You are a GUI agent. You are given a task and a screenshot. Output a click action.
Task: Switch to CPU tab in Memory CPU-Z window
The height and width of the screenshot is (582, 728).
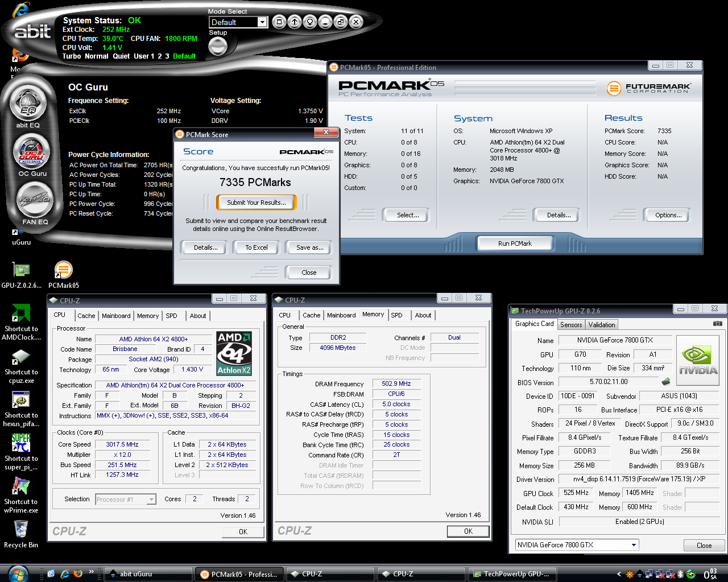(x=285, y=315)
